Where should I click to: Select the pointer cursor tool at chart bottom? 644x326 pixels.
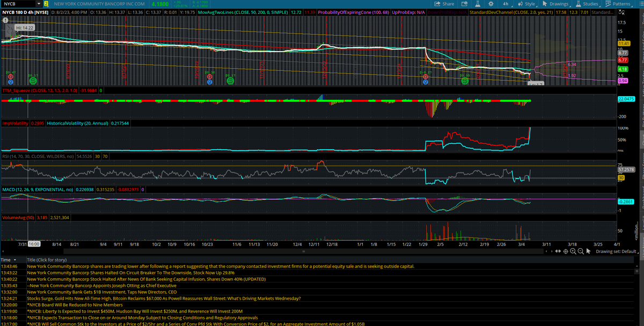(x=589, y=251)
